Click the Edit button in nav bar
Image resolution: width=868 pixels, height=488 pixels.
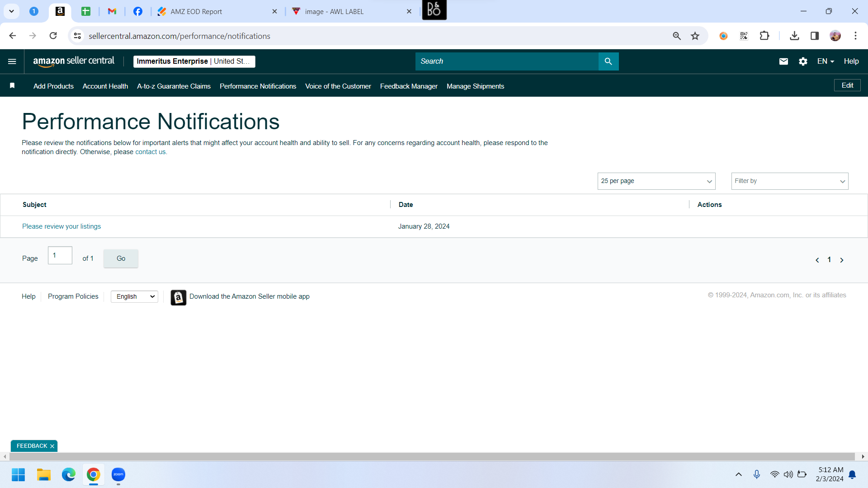tap(847, 85)
